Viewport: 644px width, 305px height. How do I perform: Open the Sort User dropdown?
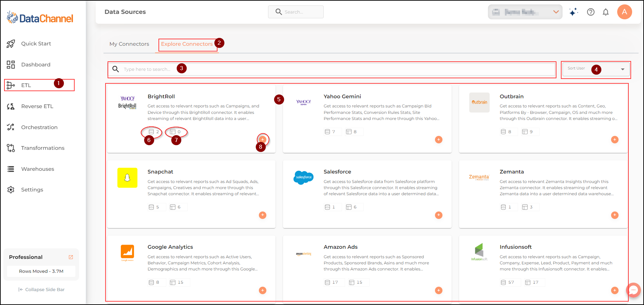[596, 69]
